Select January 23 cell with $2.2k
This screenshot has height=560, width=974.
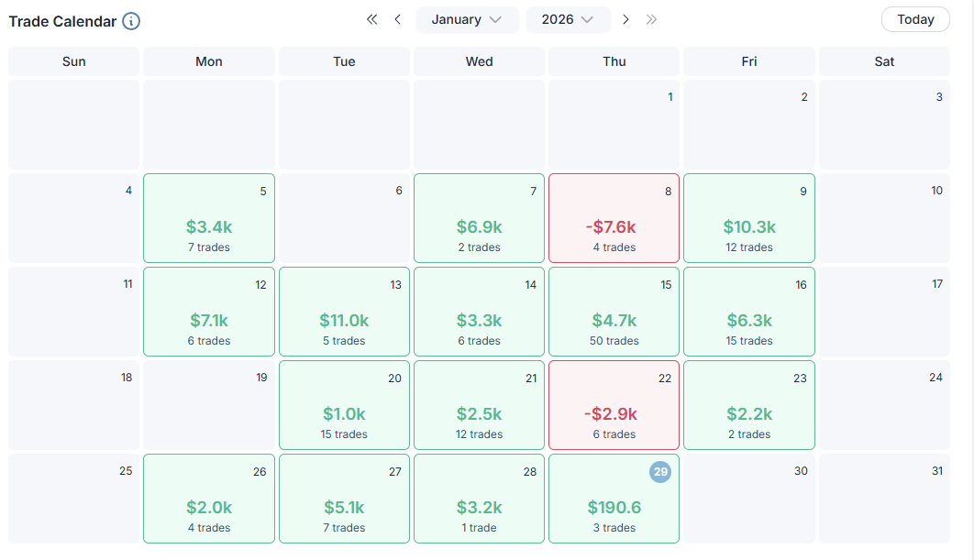[749, 405]
